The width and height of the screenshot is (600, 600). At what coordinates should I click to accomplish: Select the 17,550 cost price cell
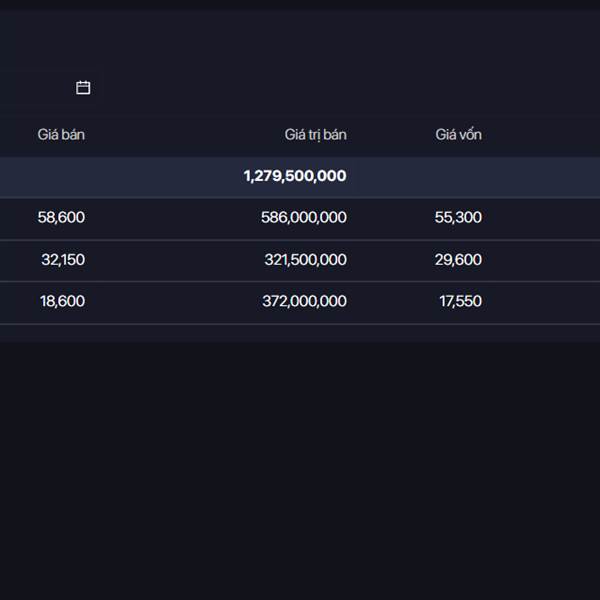coord(460,301)
